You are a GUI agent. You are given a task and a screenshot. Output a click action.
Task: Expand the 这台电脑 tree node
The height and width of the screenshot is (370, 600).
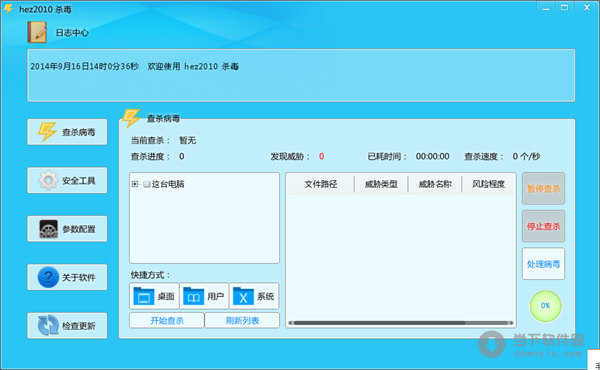135,184
